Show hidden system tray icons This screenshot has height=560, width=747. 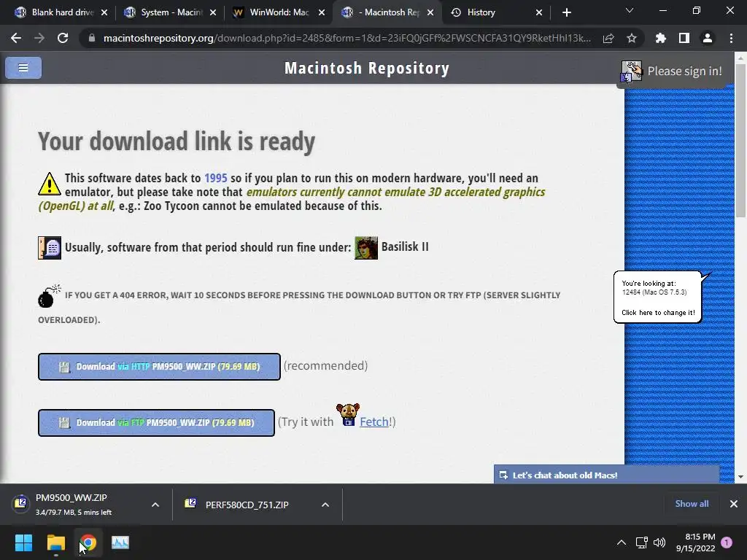click(622, 542)
